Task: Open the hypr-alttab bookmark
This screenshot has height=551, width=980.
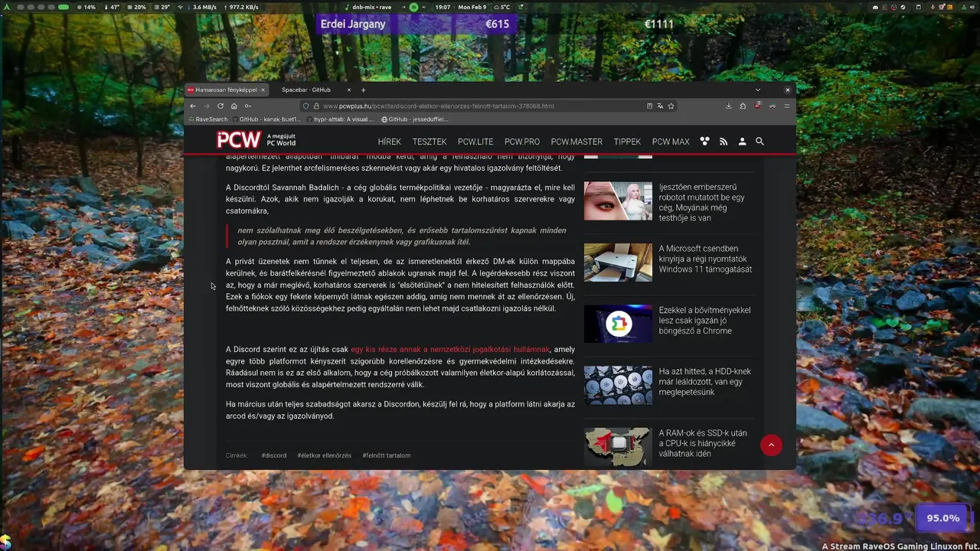Action: (341, 119)
